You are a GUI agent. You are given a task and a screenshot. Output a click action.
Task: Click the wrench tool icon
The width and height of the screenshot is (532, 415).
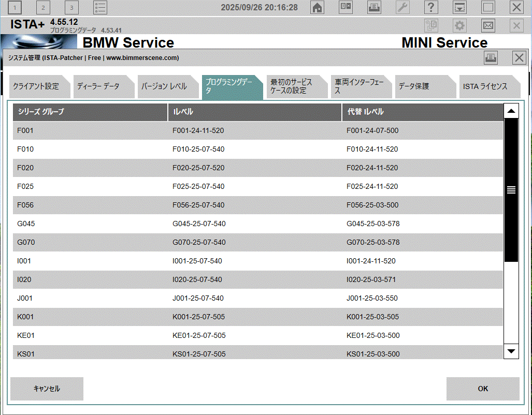(402, 7)
